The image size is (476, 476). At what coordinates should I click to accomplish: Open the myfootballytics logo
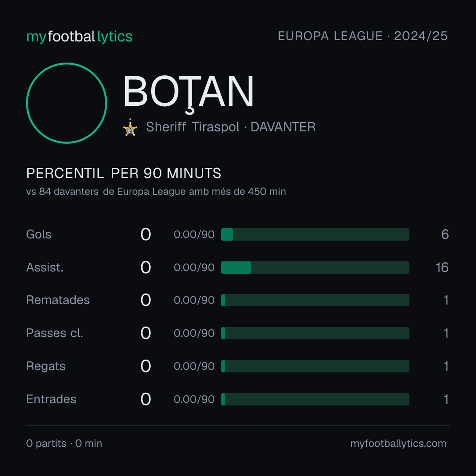79,37
